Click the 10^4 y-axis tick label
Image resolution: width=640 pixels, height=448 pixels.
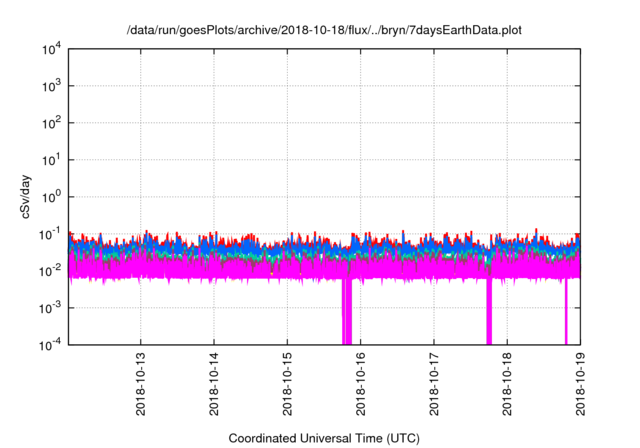click(x=51, y=49)
